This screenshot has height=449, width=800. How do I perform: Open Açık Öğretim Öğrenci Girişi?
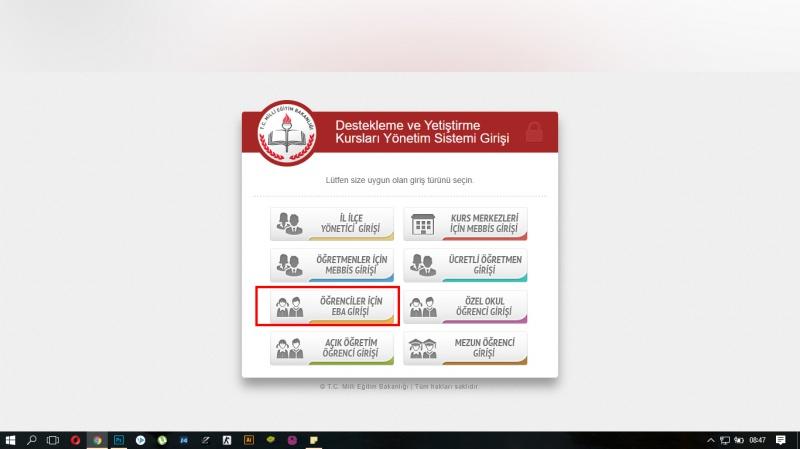coord(332,348)
